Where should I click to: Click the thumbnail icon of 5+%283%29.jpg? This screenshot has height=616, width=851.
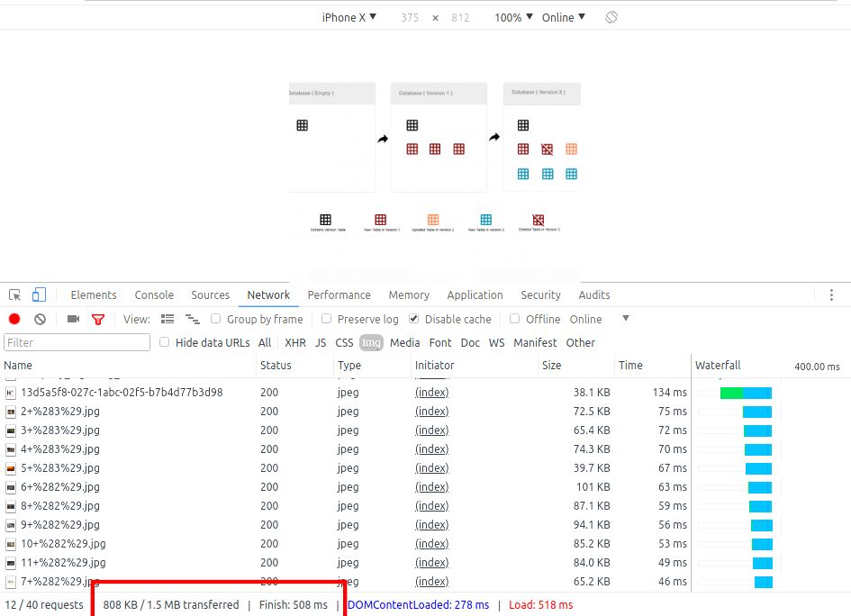tap(11, 468)
